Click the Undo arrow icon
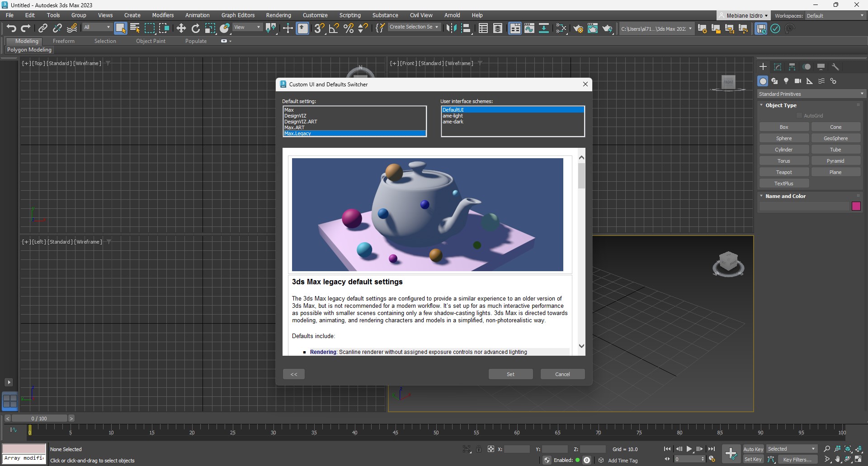This screenshot has width=868, height=466. tap(11, 28)
